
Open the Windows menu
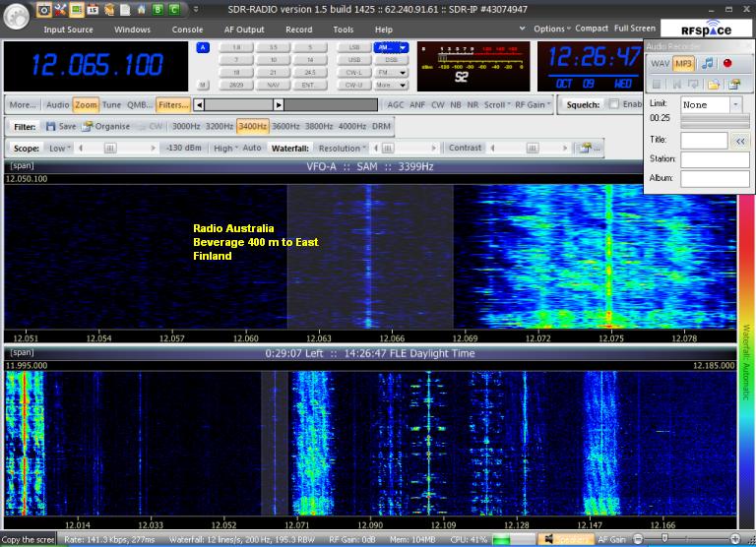[x=132, y=30]
